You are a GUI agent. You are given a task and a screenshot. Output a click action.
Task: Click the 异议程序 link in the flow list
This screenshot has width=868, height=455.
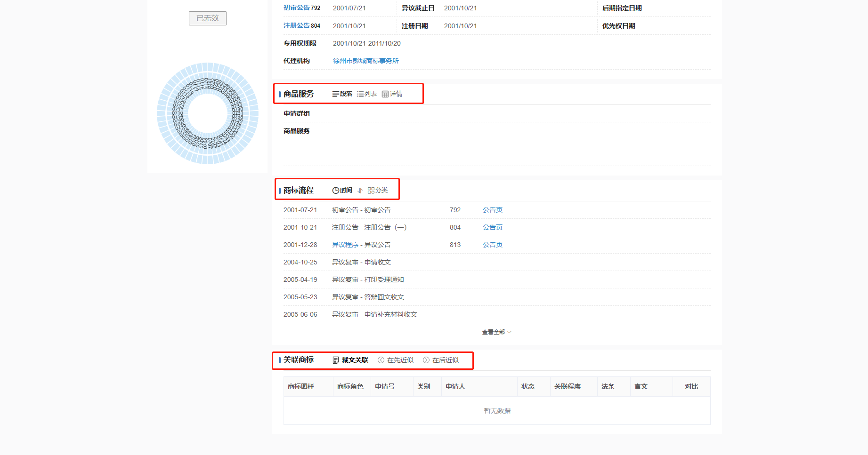pos(345,245)
